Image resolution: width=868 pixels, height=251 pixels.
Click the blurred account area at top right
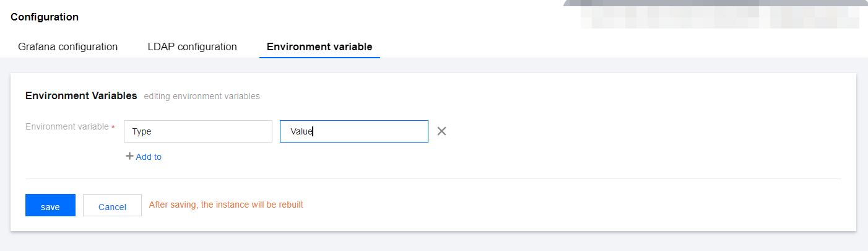(x=719, y=14)
